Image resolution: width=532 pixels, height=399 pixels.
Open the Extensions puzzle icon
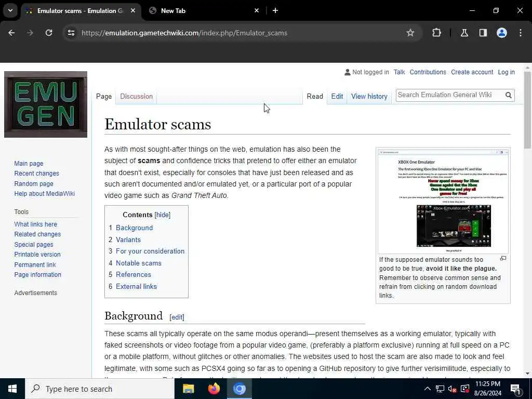click(x=436, y=33)
